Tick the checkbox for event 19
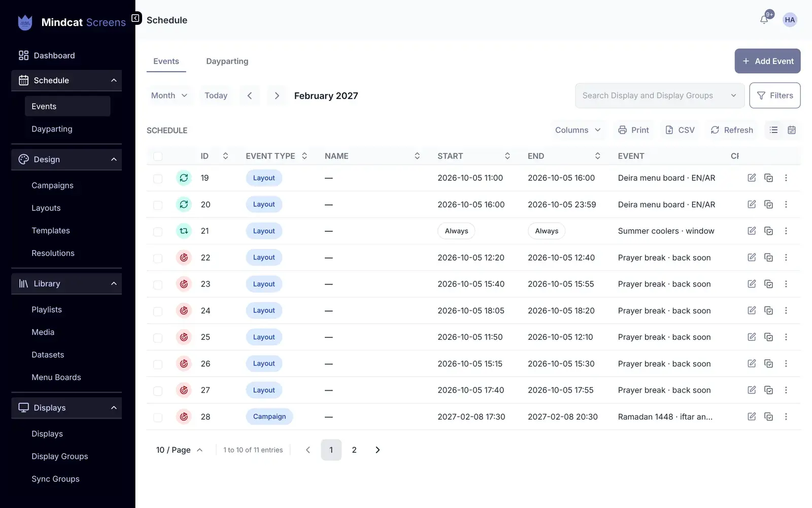The image size is (812, 508). click(x=158, y=178)
